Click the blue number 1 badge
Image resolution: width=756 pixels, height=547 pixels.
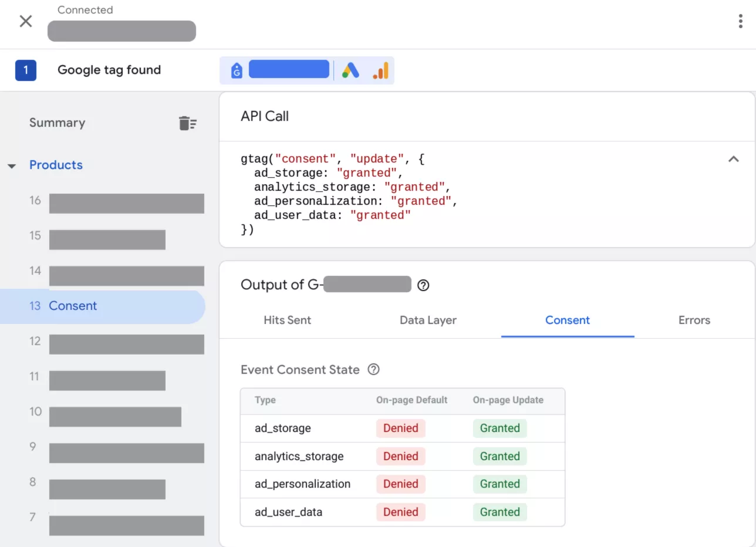tap(26, 70)
